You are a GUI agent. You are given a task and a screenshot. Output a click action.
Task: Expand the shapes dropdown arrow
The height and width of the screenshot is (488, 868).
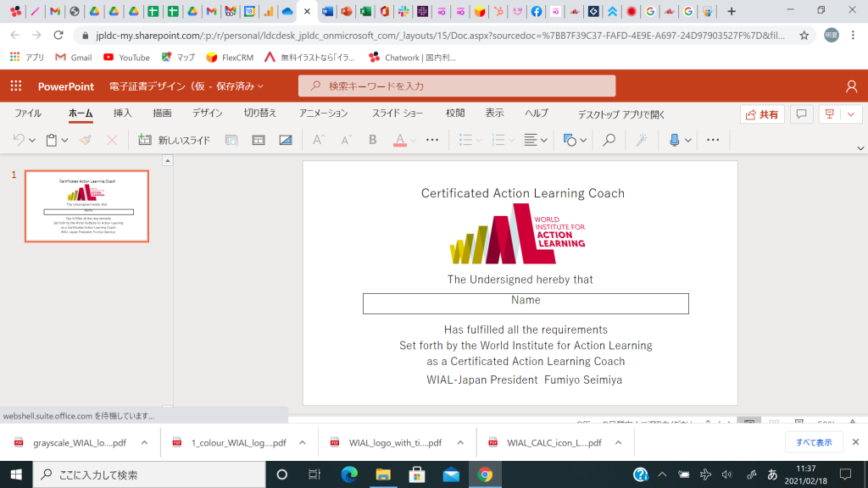click(x=583, y=140)
